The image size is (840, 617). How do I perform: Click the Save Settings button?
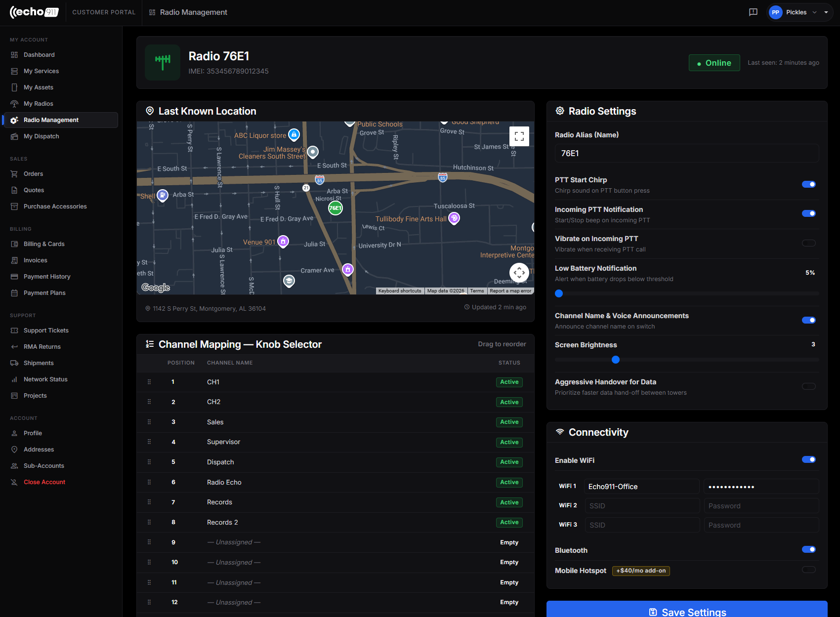tap(687, 610)
